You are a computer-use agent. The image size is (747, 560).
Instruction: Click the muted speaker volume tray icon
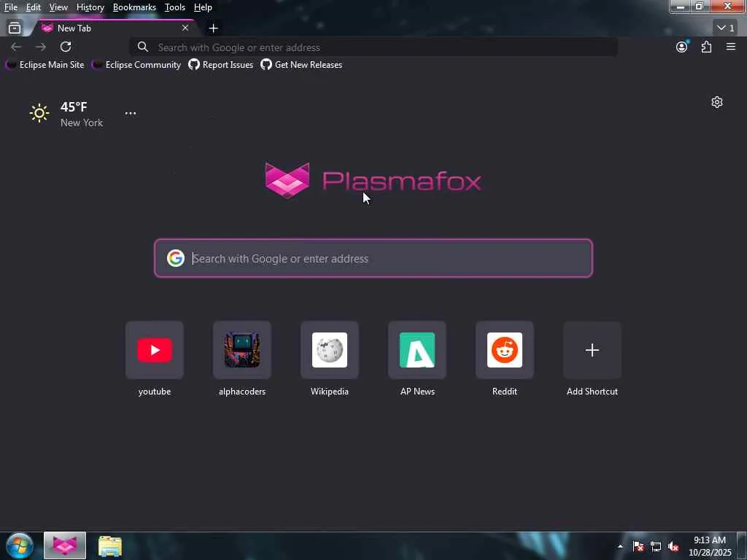click(x=673, y=546)
